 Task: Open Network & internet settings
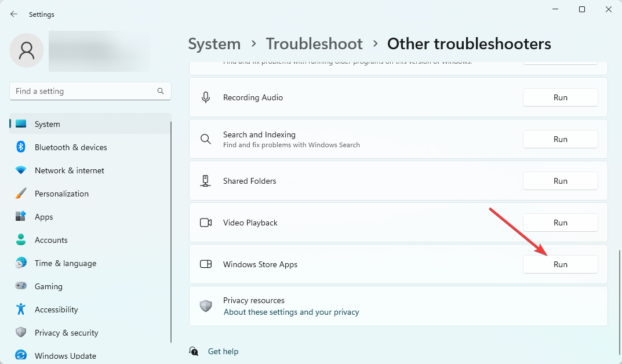(x=90, y=170)
